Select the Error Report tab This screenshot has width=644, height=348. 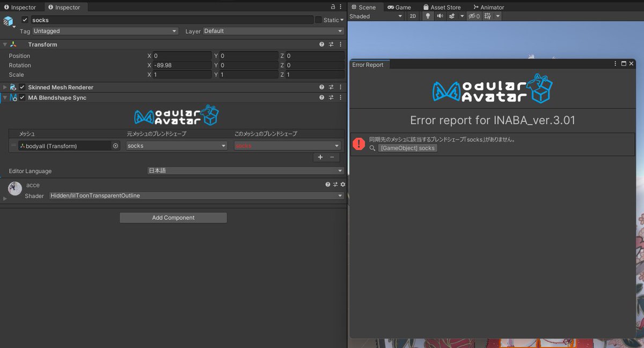[369, 64]
